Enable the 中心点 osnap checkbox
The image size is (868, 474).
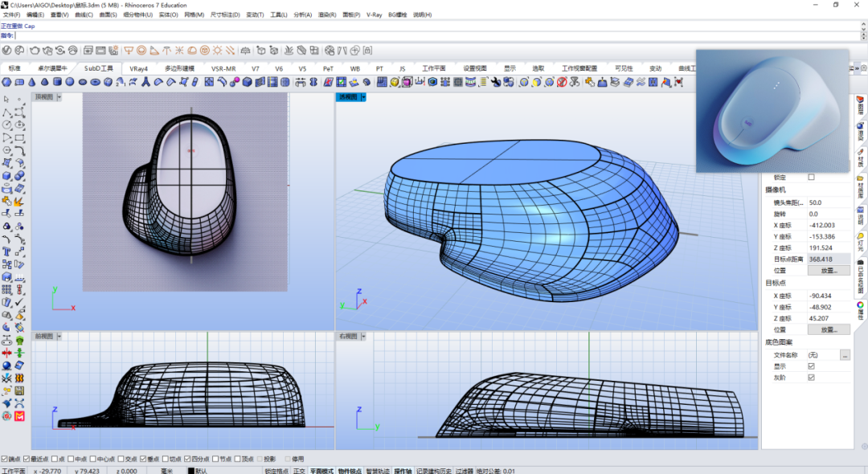click(x=92, y=459)
